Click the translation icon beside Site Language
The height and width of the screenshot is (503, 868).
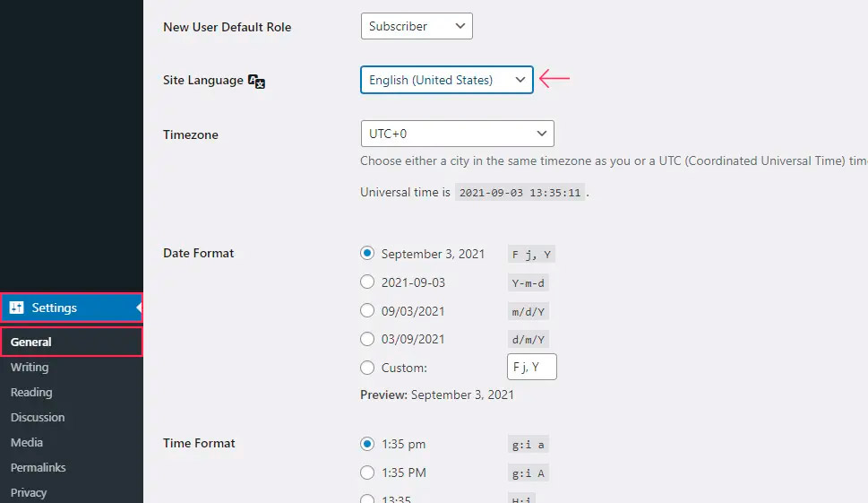click(256, 81)
